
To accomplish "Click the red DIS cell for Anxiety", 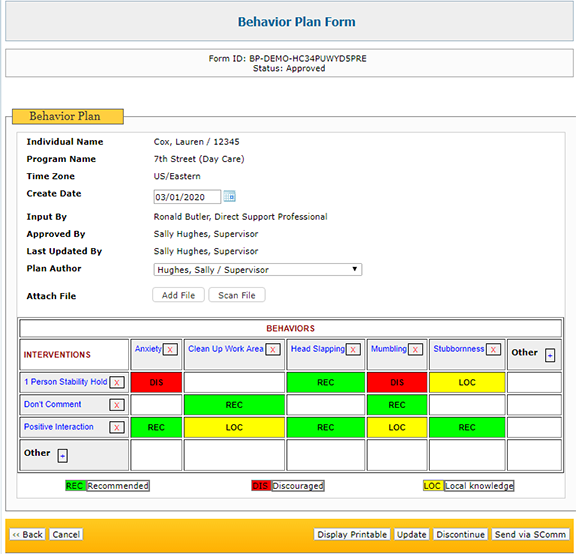I will click(x=156, y=382).
